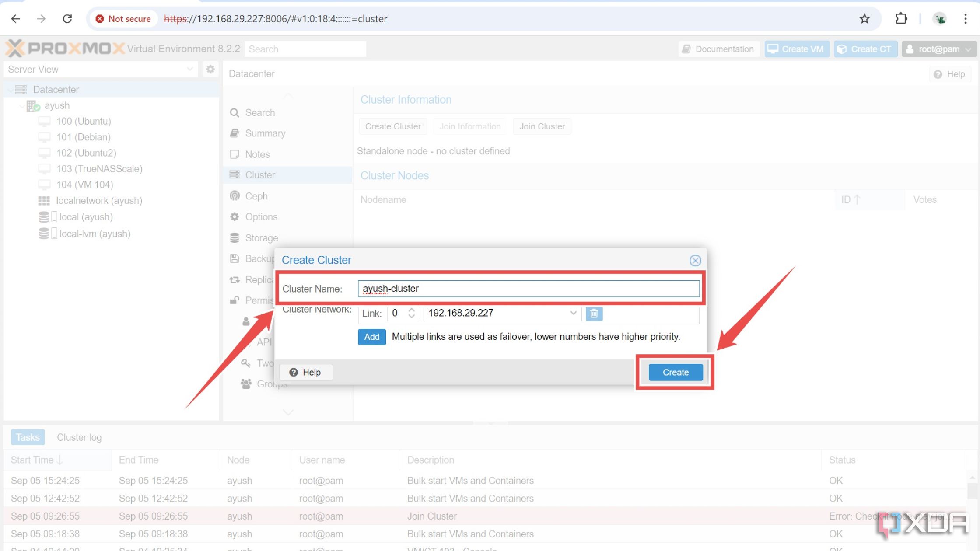Open the Groups menu item
The height and width of the screenshot is (551, 980).
tap(264, 384)
